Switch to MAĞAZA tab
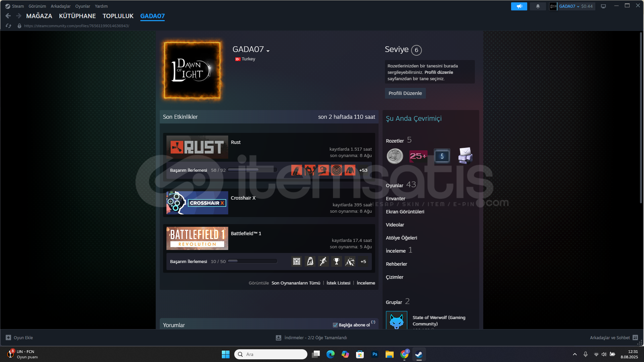Image resolution: width=644 pixels, height=362 pixels. pyautogui.click(x=39, y=16)
